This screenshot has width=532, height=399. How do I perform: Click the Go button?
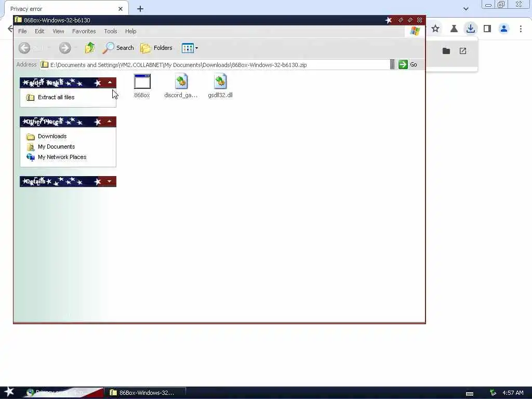coord(408,64)
